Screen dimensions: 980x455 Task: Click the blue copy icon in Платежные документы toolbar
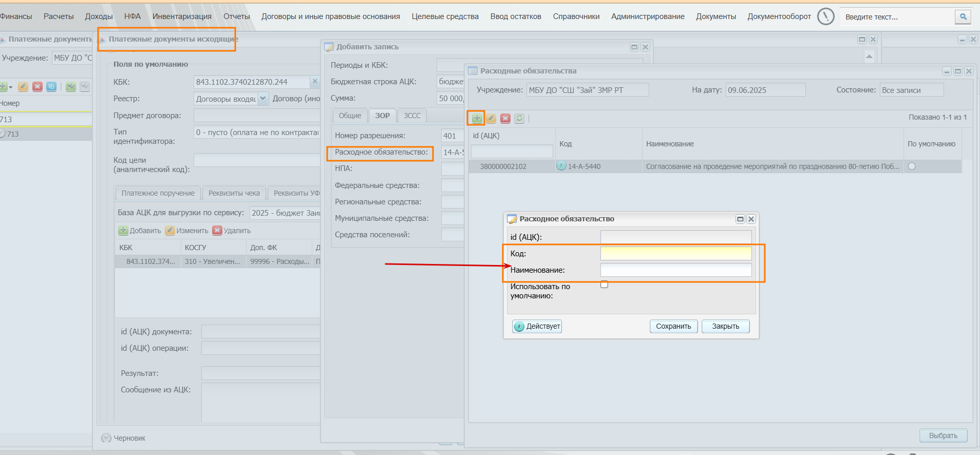[51, 86]
